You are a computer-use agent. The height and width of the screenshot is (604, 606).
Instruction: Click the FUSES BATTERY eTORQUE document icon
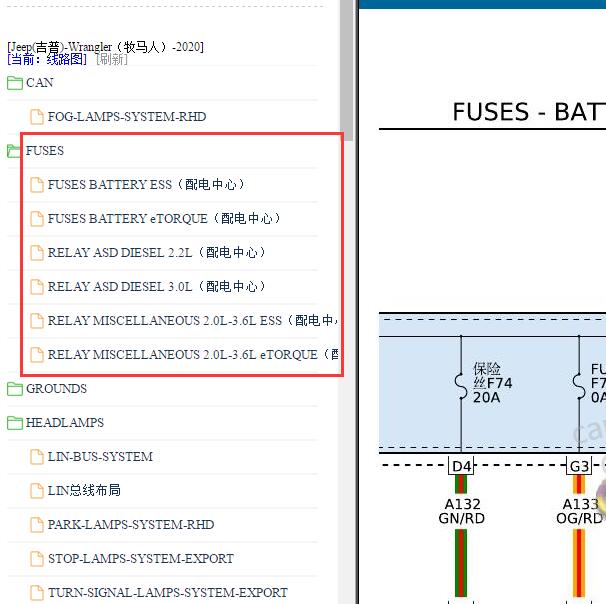(x=37, y=219)
